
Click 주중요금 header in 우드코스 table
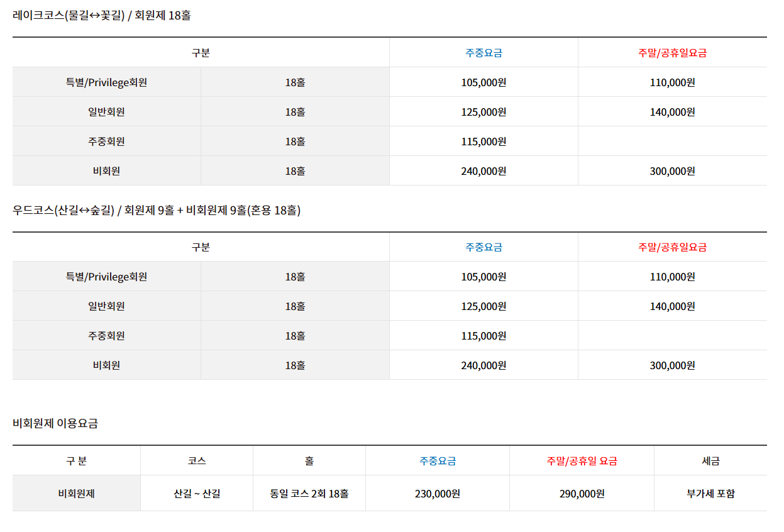pyautogui.click(x=483, y=247)
